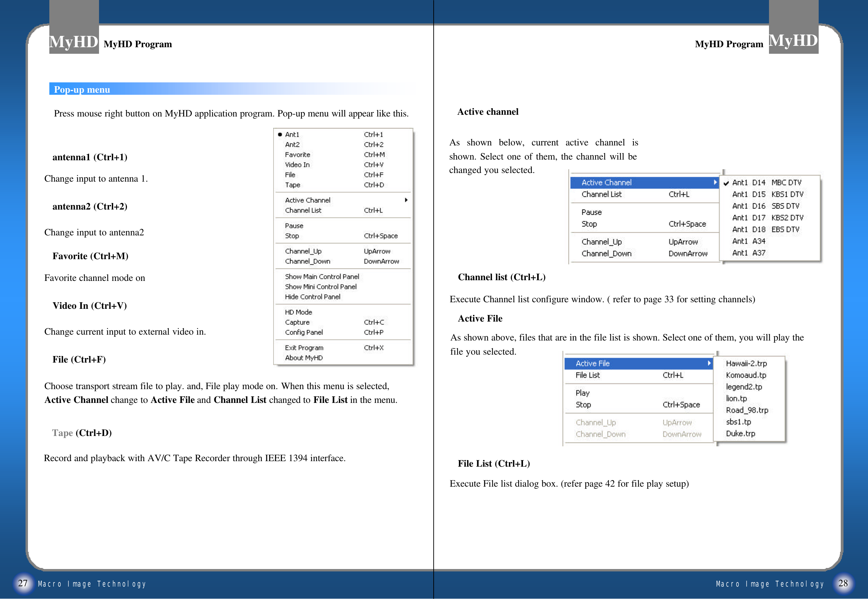Expand the Active Channel submenu arrow

tap(406, 200)
